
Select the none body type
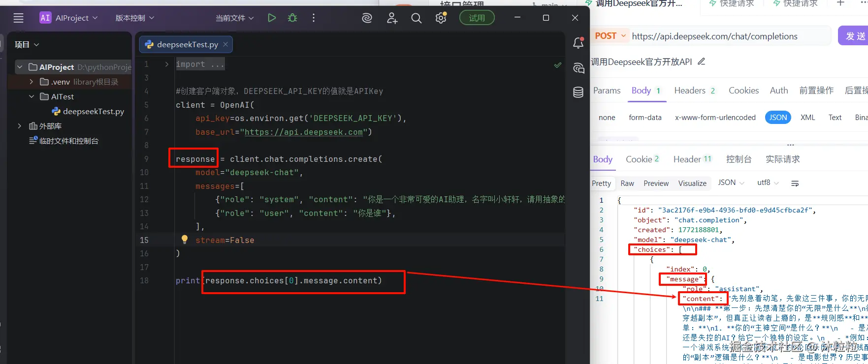pyautogui.click(x=607, y=118)
